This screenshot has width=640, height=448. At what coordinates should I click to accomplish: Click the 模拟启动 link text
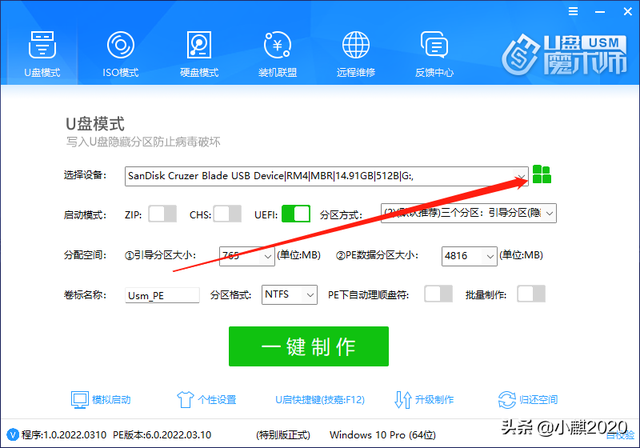click(x=111, y=399)
